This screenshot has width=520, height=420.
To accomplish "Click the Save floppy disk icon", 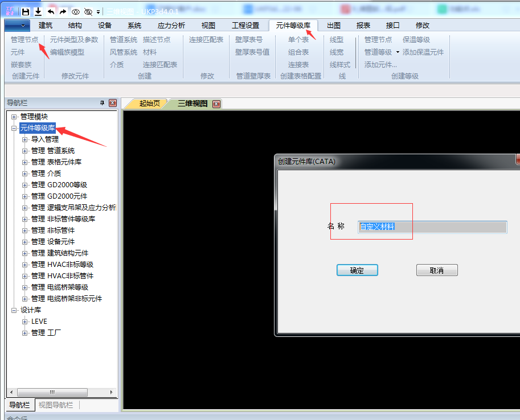I will click(x=26, y=11).
